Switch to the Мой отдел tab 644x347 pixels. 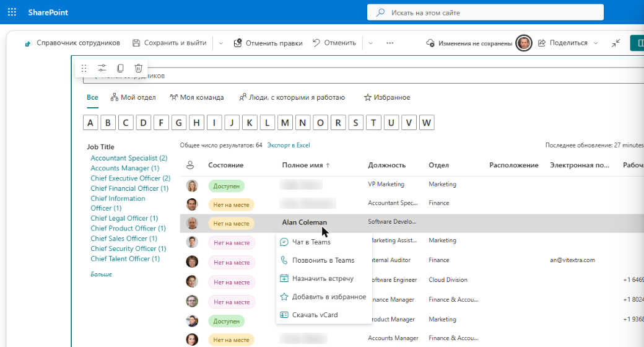coord(133,97)
